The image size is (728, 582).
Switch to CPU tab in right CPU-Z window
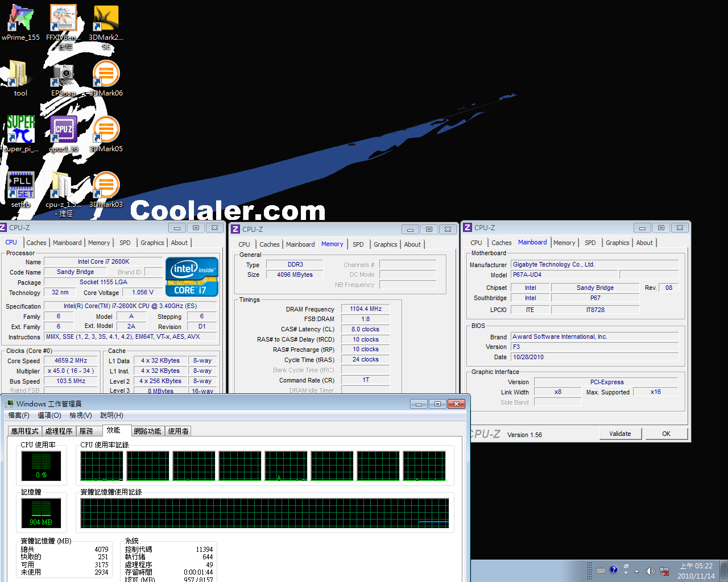coord(476,243)
